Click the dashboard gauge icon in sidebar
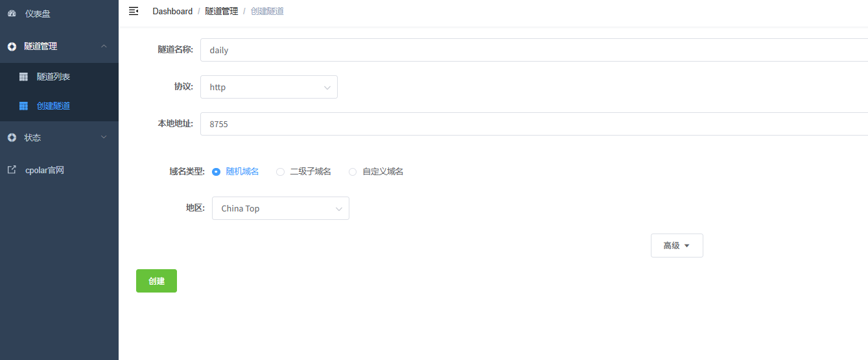The height and width of the screenshot is (360, 868). 12,13
